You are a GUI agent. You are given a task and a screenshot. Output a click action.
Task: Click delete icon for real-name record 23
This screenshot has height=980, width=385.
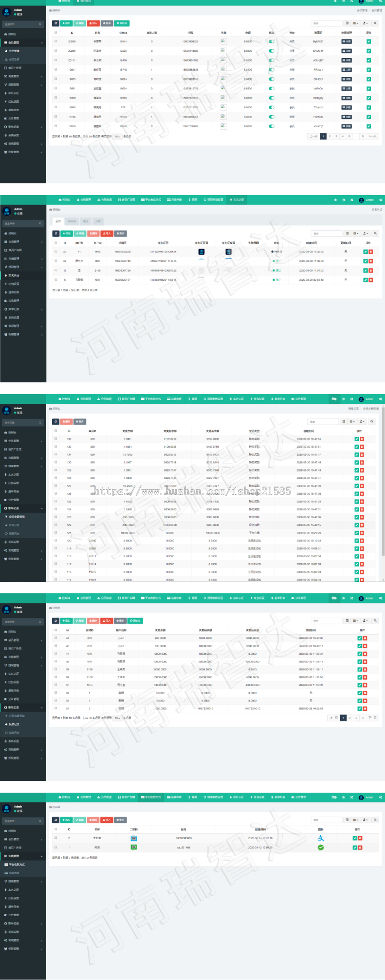coord(371,252)
